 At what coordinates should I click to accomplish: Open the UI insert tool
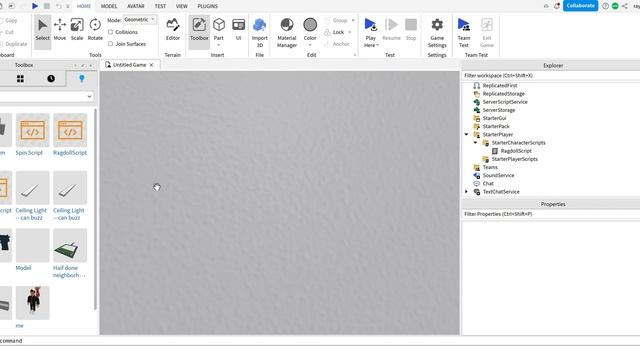tap(238, 29)
